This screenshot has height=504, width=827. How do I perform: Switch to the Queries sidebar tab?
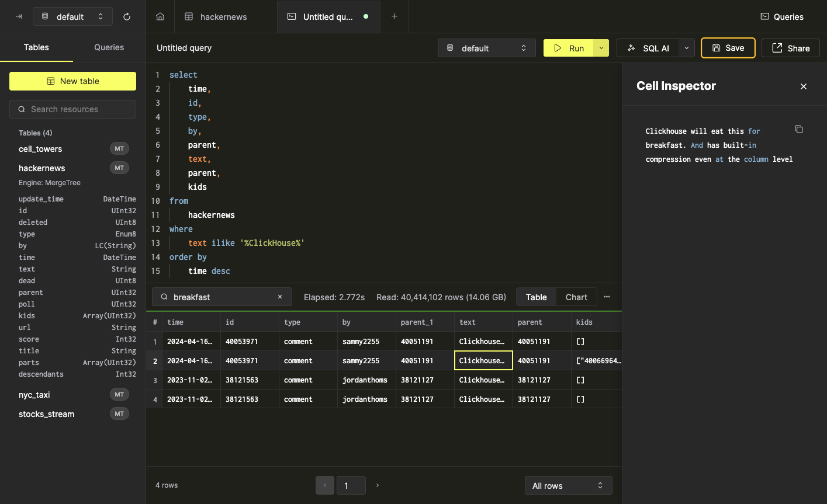tap(109, 47)
